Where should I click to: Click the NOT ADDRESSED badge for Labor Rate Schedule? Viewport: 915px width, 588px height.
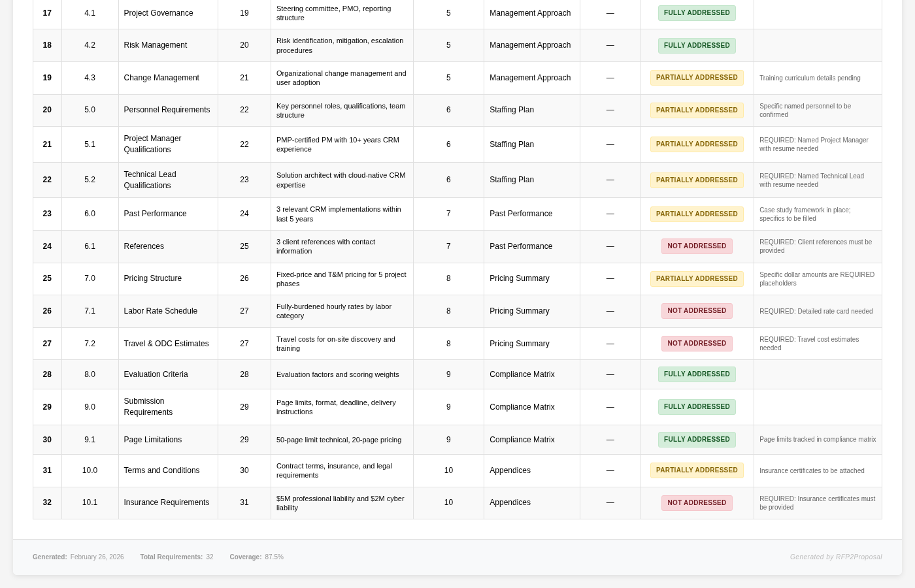pyautogui.click(x=697, y=311)
